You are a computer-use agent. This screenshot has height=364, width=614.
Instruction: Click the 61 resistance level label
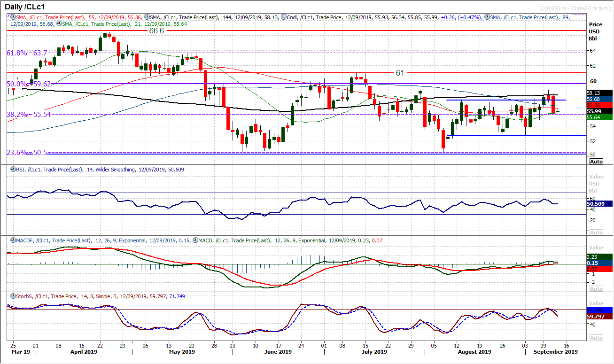(x=400, y=73)
